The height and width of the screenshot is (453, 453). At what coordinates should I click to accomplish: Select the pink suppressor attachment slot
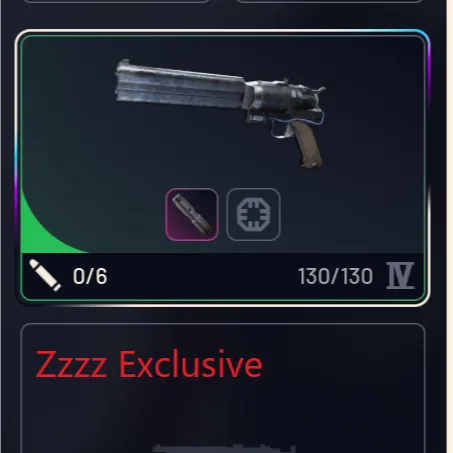192,215
